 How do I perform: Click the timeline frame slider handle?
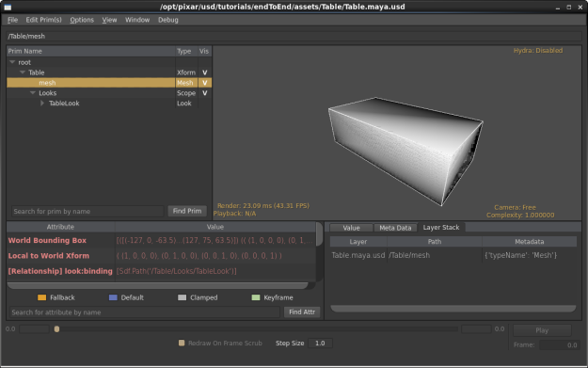click(x=56, y=329)
